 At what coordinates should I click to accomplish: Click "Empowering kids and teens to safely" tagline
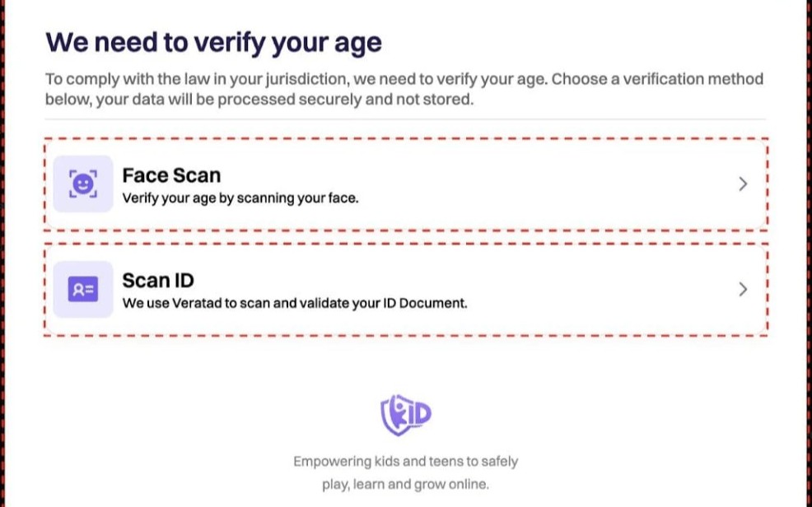[405, 462]
